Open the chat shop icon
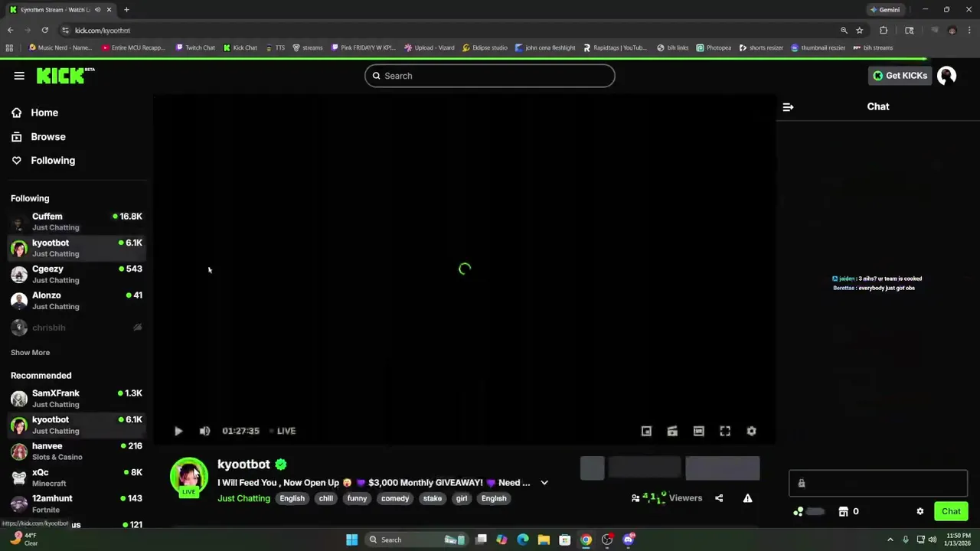 point(843,511)
